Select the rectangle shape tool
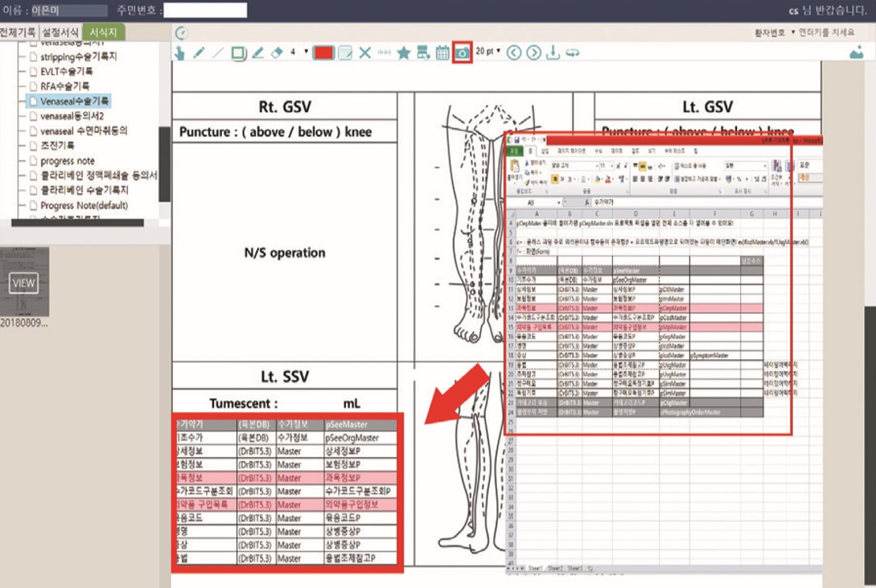Image resolution: width=876 pixels, height=588 pixels. (x=238, y=53)
